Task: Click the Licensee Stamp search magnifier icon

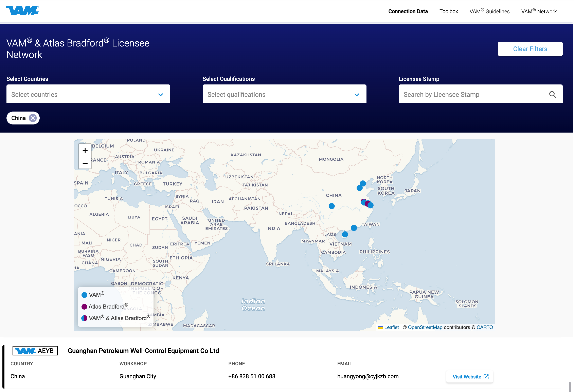Action: (x=553, y=95)
